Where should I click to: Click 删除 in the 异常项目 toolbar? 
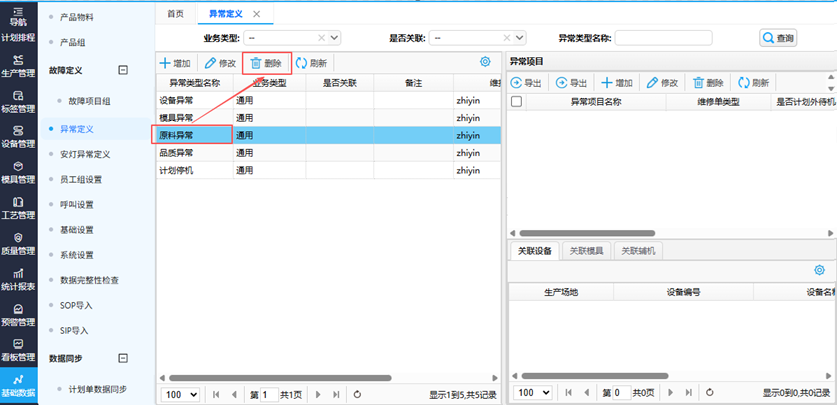coord(708,83)
